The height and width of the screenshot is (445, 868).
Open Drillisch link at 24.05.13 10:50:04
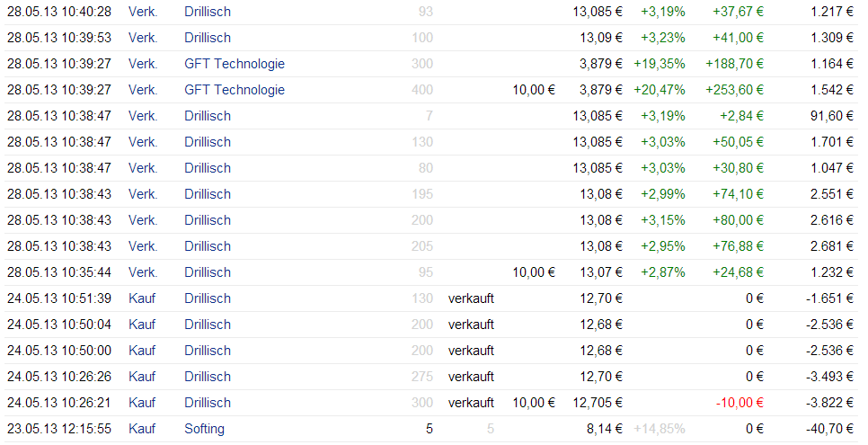point(208,325)
